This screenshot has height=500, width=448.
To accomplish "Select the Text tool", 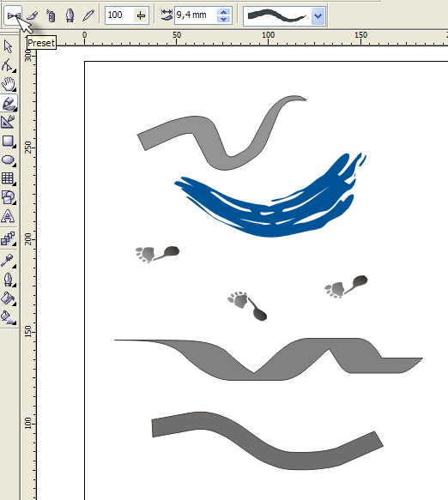I will coord(9,216).
